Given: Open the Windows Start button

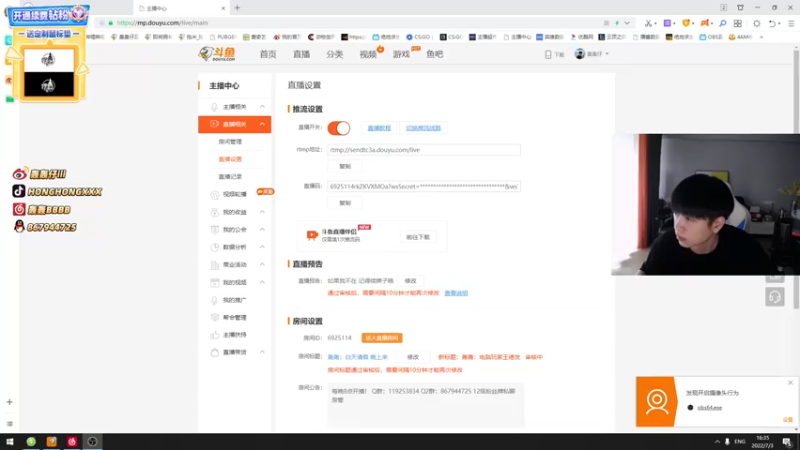Looking at the screenshot, I should [x=10, y=441].
